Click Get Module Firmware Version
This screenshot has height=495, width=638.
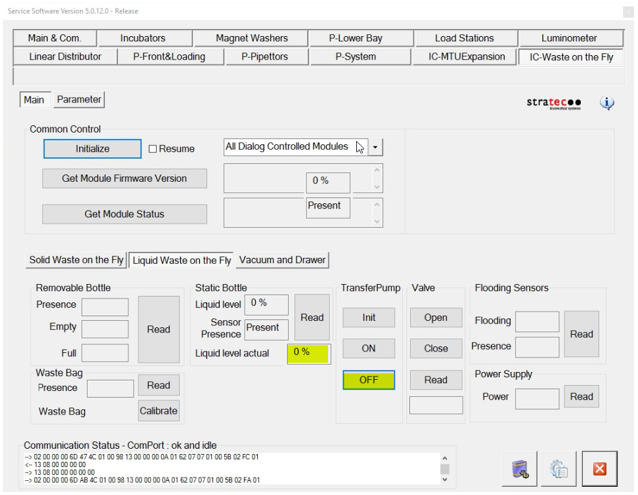point(125,179)
